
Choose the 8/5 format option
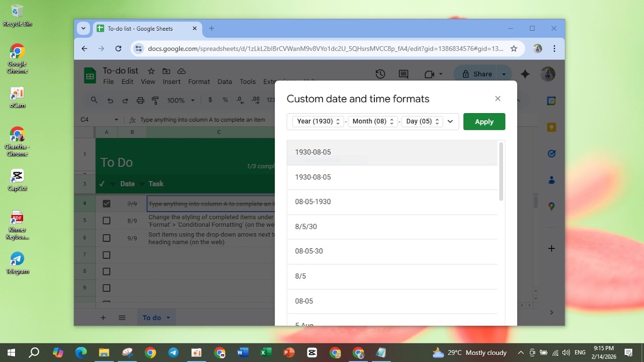[x=392, y=276]
